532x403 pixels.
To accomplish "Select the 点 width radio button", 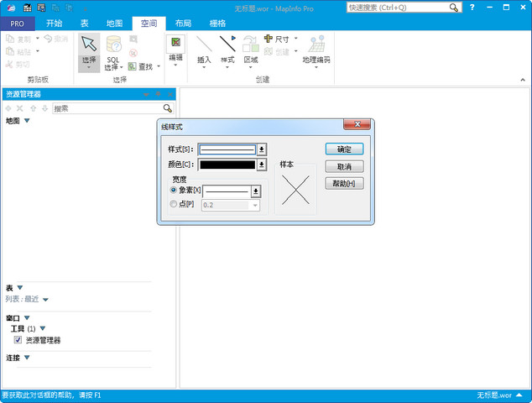I will (x=174, y=204).
